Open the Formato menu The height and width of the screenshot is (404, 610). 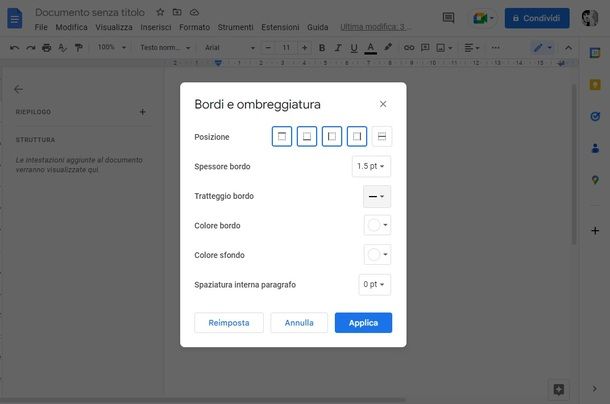coord(194,27)
